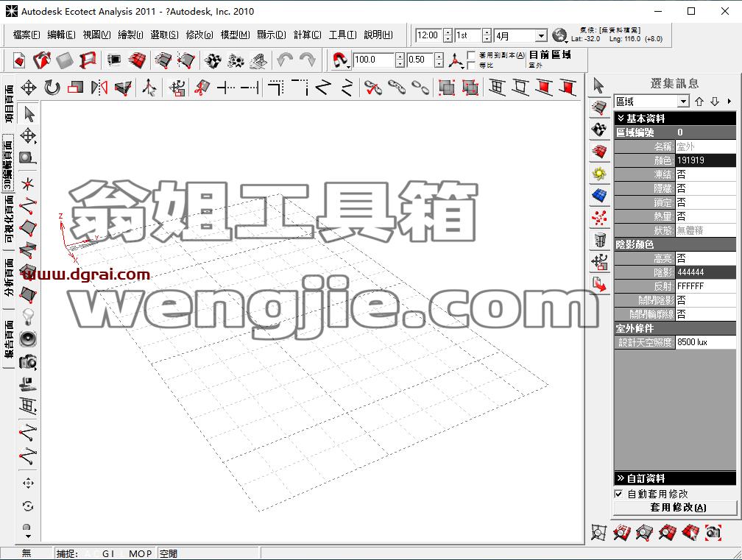The height and width of the screenshot is (560, 742).
Task: Open the 計算(C) menu
Action: [307, 35]
